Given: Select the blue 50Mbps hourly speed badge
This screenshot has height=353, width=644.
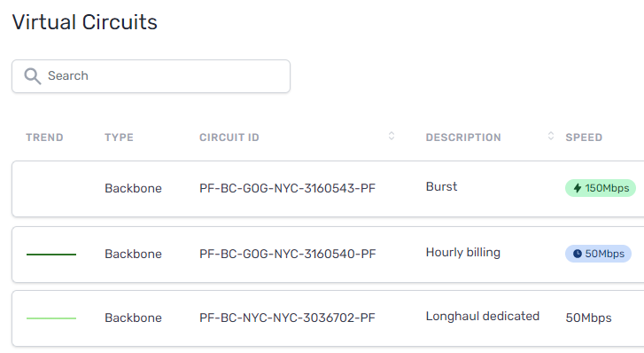Looking at the screenshot, I should (x=598, y=254).
